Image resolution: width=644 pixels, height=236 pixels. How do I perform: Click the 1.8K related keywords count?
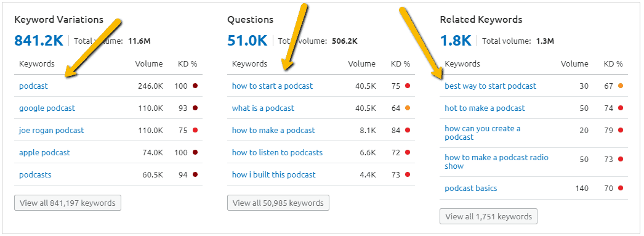[x=456, y=40]
